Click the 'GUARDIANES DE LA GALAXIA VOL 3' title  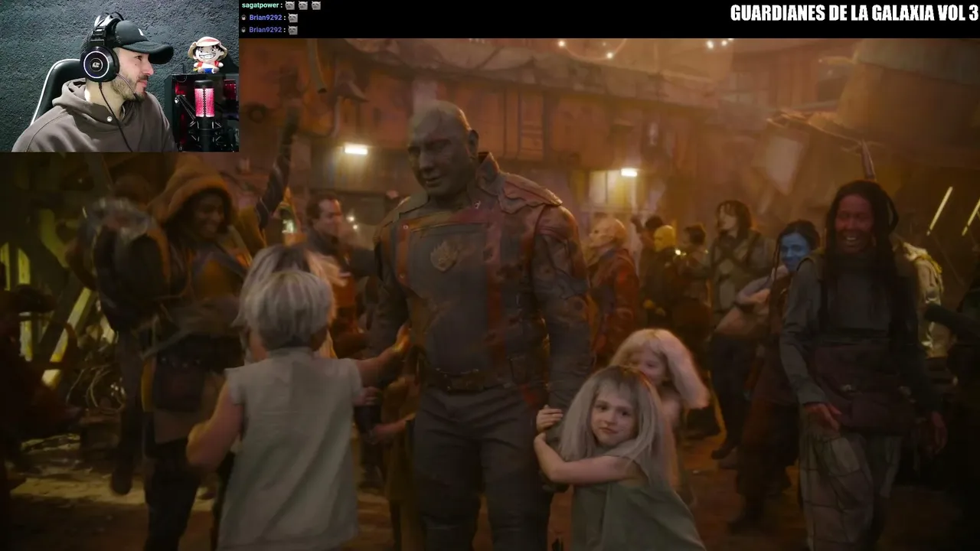point(854,13)
